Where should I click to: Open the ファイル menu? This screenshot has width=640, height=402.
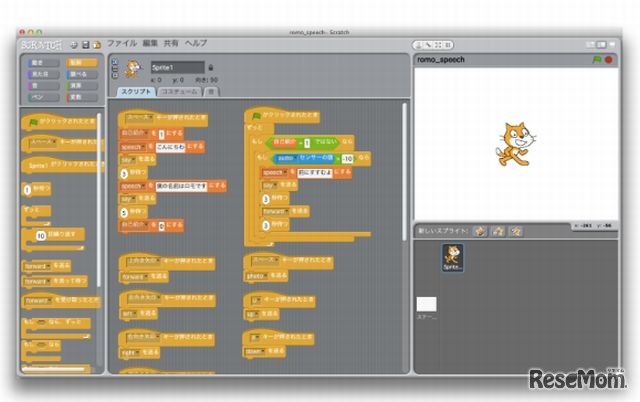[121, 44]
